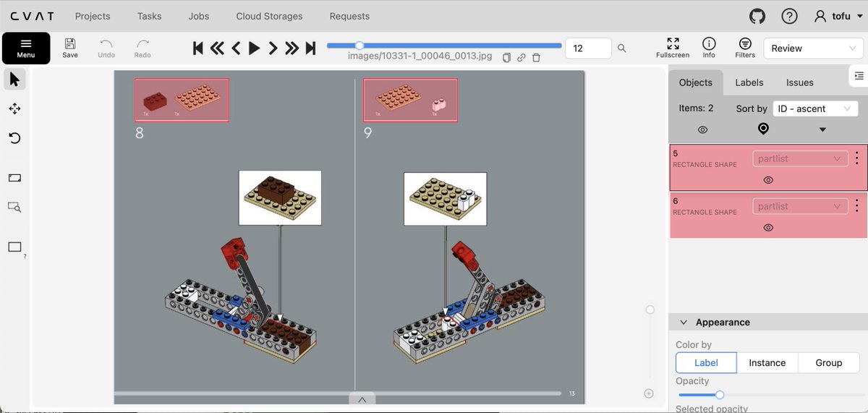Open Cloud Storages page

269,16
